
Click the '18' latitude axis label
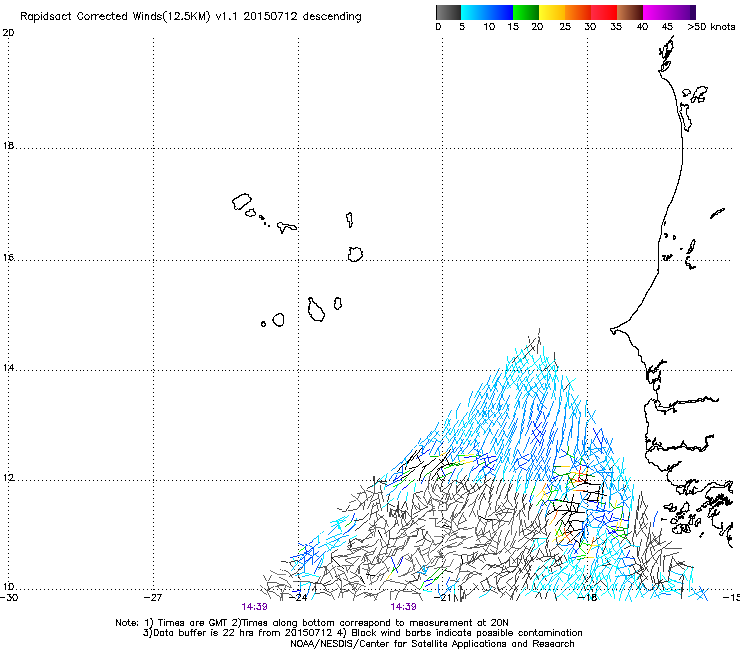(x=8, y=145)
